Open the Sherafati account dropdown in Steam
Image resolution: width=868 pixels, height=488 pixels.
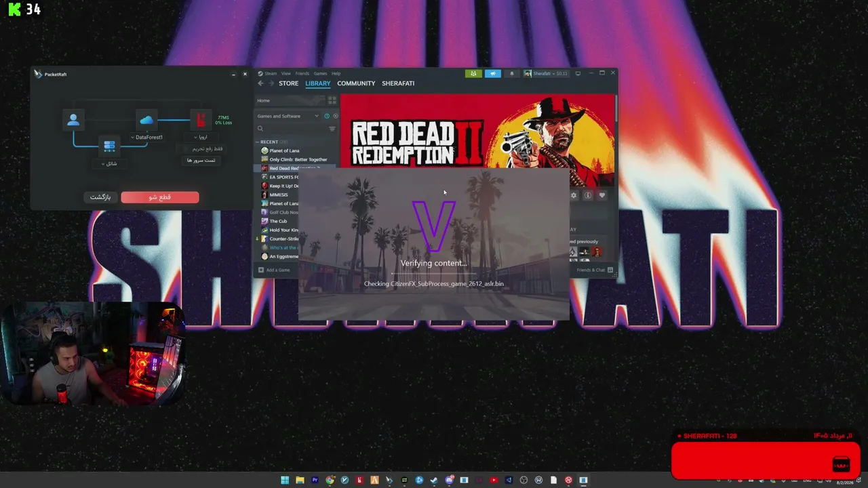pyautogui.click(x=546, y=73)
